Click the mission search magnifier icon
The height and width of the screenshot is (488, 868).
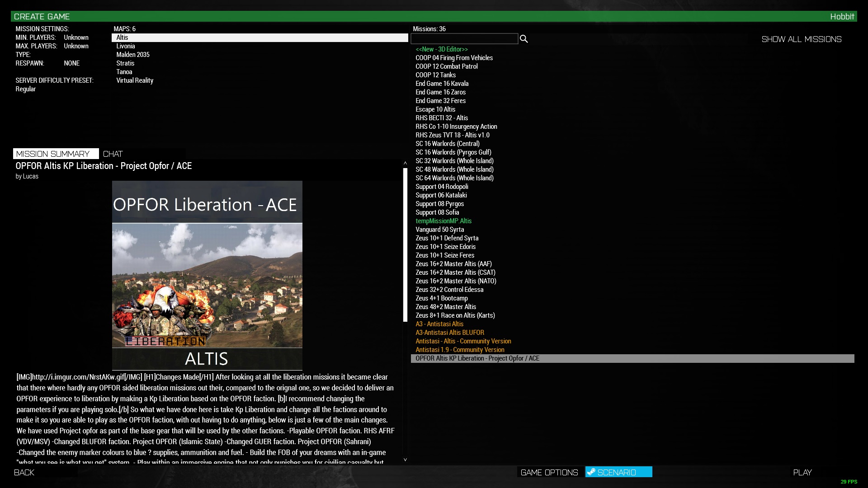(x=524, y=39)
